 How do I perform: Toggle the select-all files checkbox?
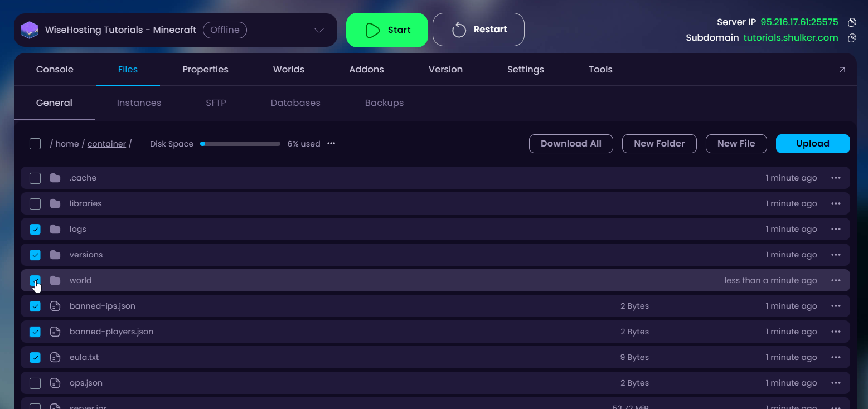coord(35,144)
